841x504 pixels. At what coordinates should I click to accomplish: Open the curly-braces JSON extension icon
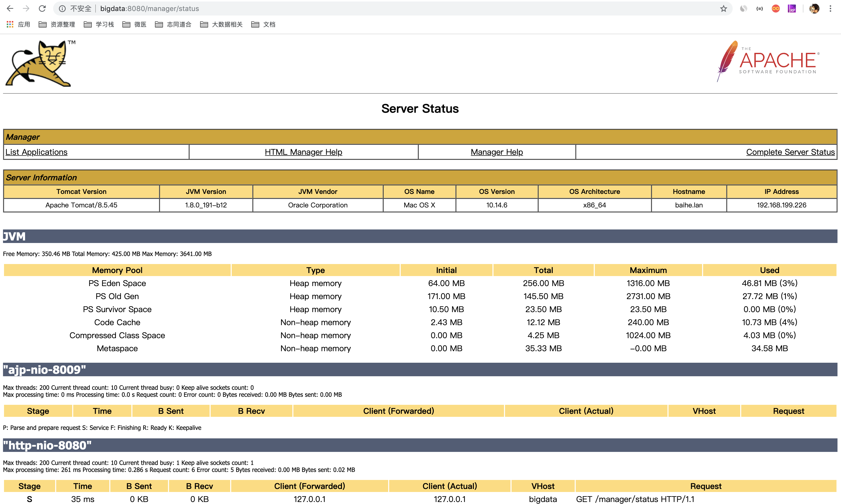point(760,9)
